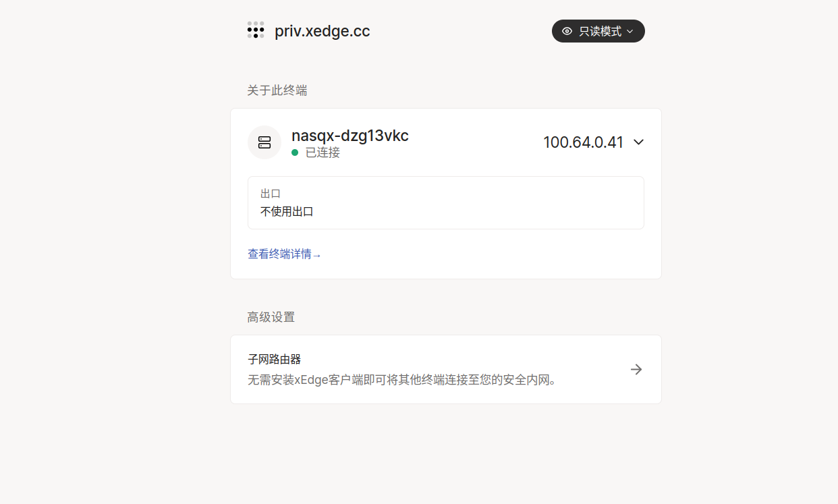Click the nasqx-dzg13vkc terminal name
This screenshot has height=504, width=838.
[x=350, y=136]
